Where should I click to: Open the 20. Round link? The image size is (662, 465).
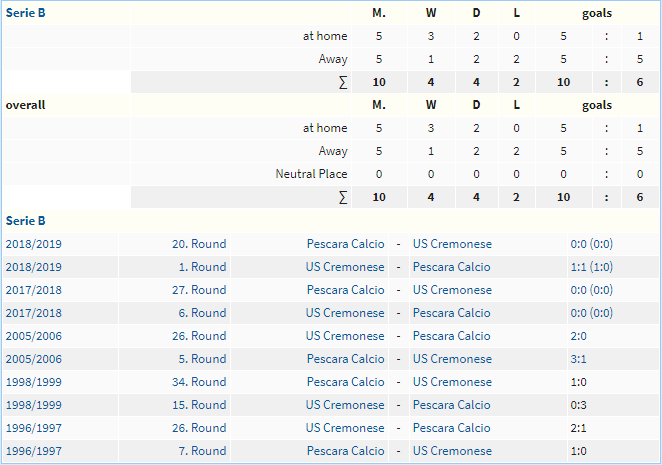click(x=199, y=244)
